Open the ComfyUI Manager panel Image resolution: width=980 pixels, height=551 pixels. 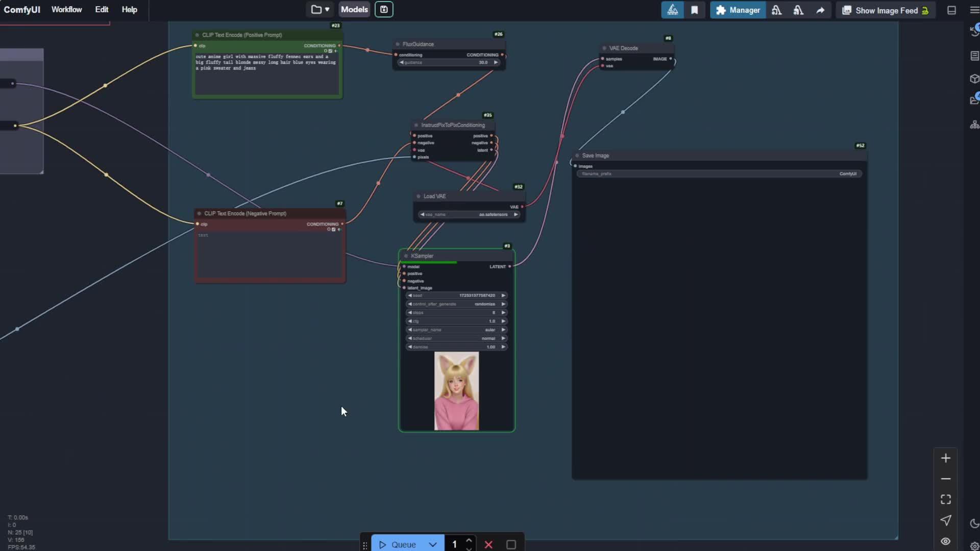pyautogui.click(x=737, y=9)
